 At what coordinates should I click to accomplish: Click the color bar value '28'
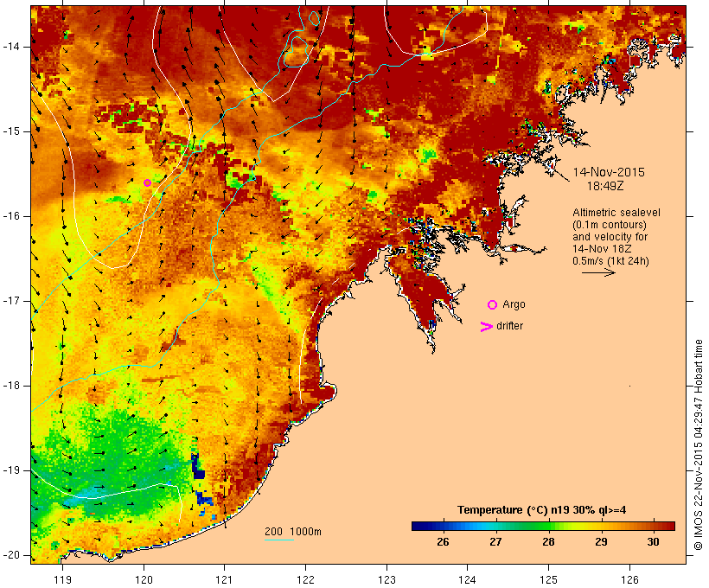coord(548,541)
